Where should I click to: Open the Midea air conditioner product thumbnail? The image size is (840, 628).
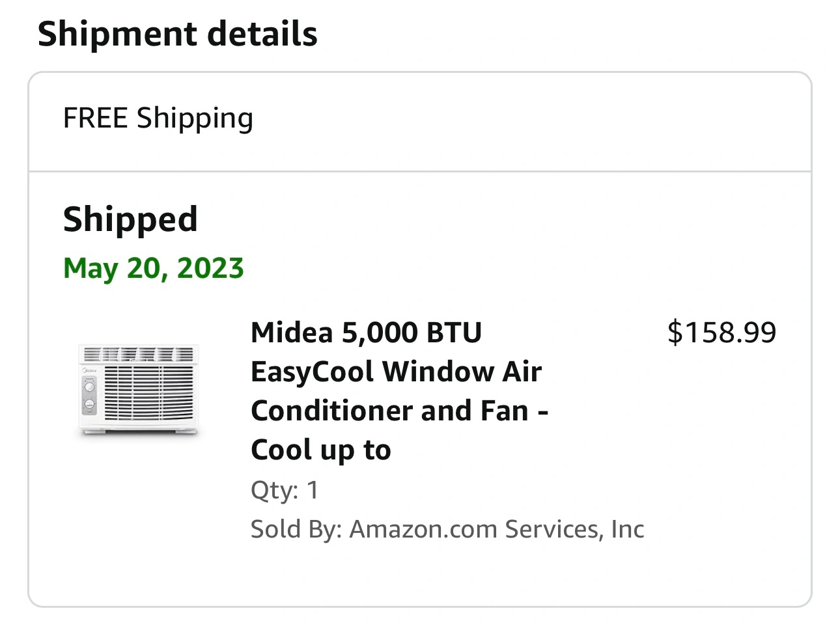pyautogui.click(x=139, y=390)
